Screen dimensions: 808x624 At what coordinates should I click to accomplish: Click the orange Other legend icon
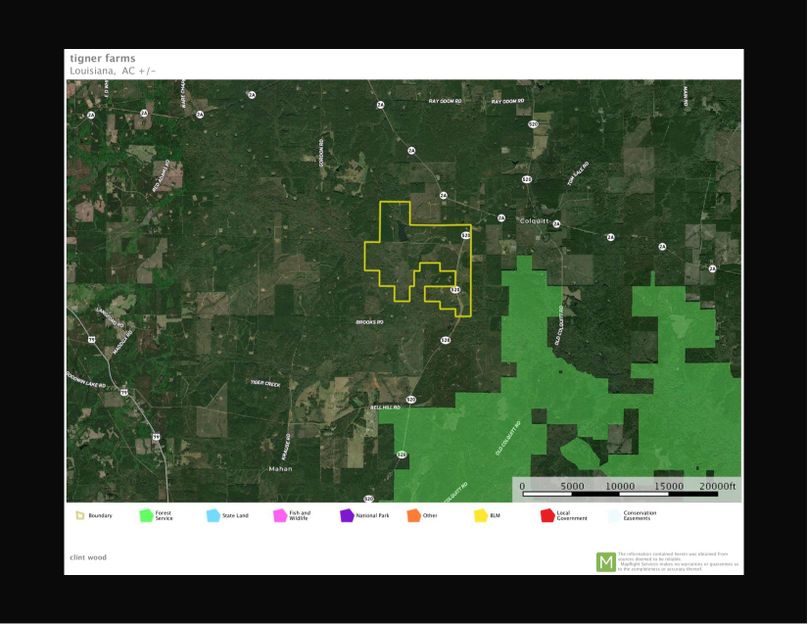(x=413, y=516)
